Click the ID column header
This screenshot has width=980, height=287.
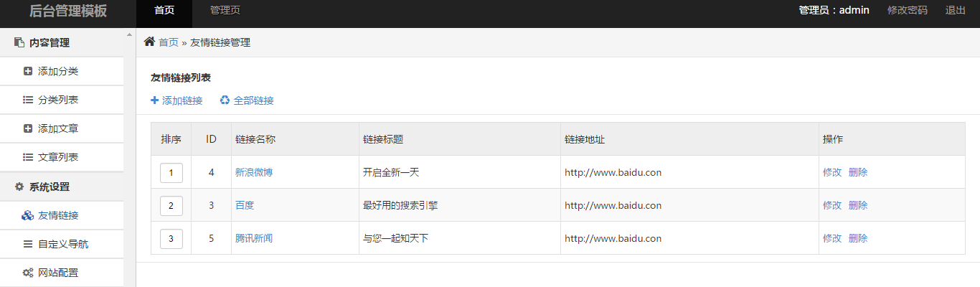coord(211,139)
